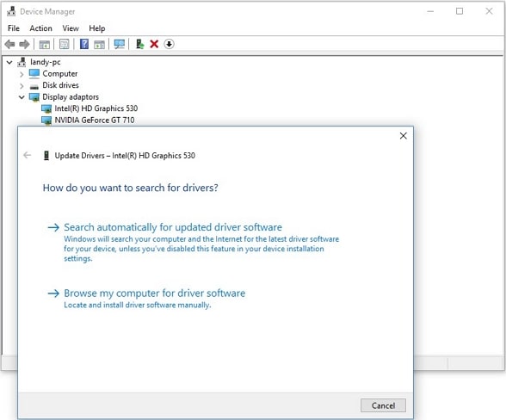Click the Cancel button
This screenshot has height=420, width=506.
[x=383, y=405]
